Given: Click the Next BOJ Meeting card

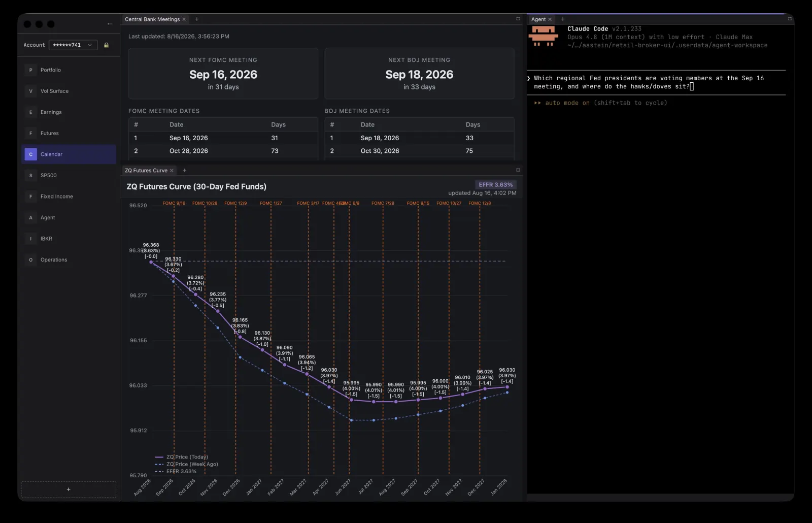Looking at the screenshot, I should (x=419, y=74).
